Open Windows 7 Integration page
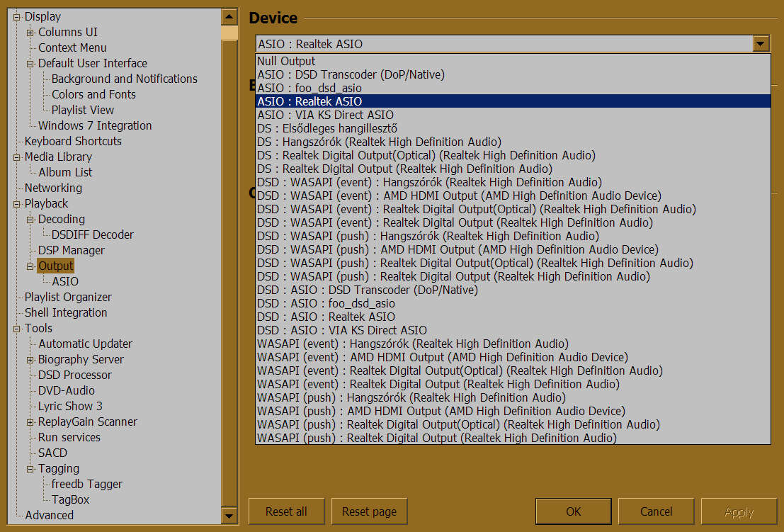 95,125
